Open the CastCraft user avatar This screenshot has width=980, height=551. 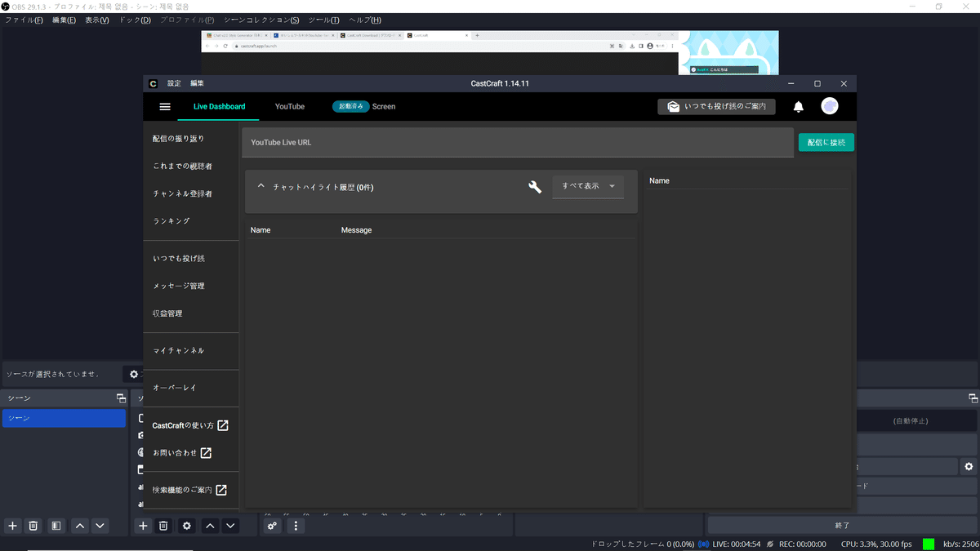[x=830, y=106]
